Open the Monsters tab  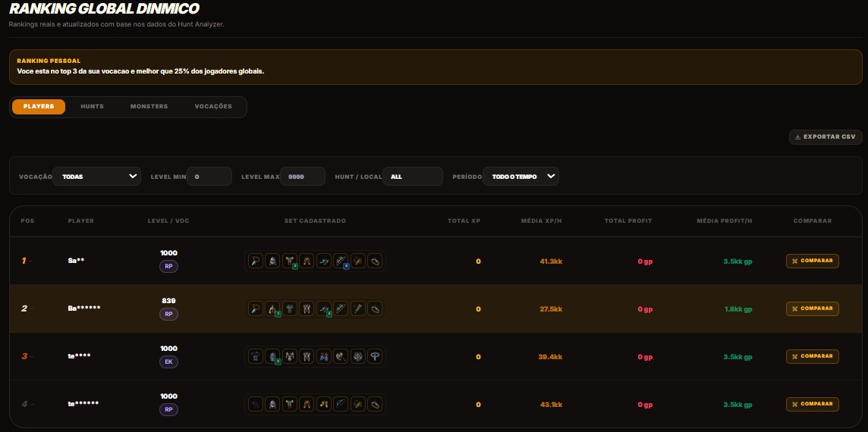click(x=149, y=107)
